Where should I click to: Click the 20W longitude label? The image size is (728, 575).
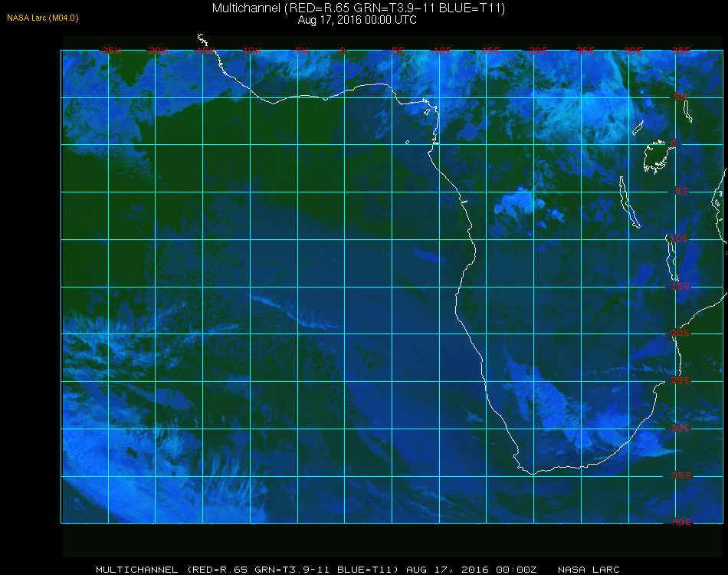tap(159, 51)
